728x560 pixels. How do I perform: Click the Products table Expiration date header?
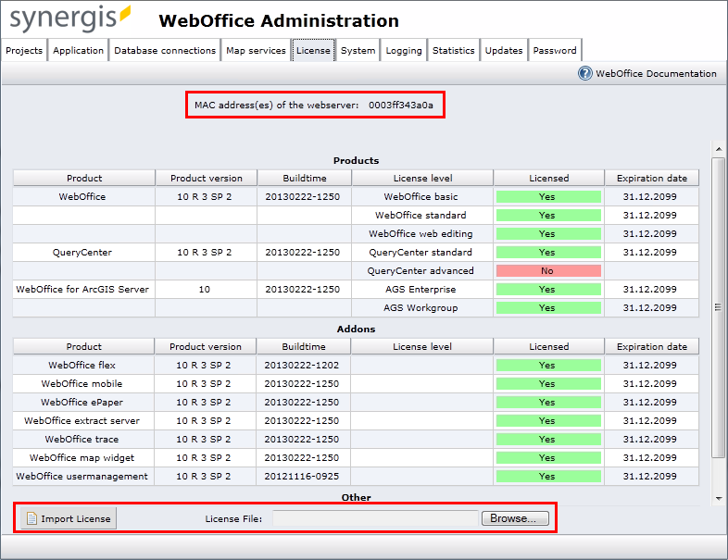(652, 178)
